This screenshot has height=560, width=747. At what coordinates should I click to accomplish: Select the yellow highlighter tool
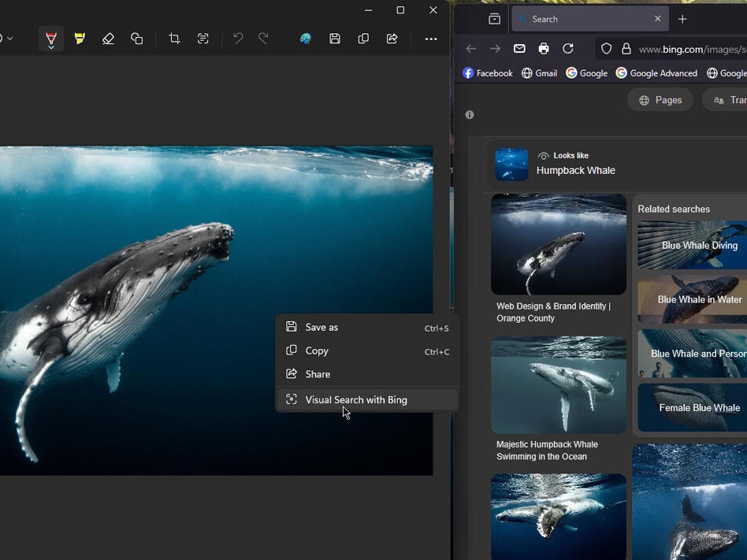click(80, 39)
